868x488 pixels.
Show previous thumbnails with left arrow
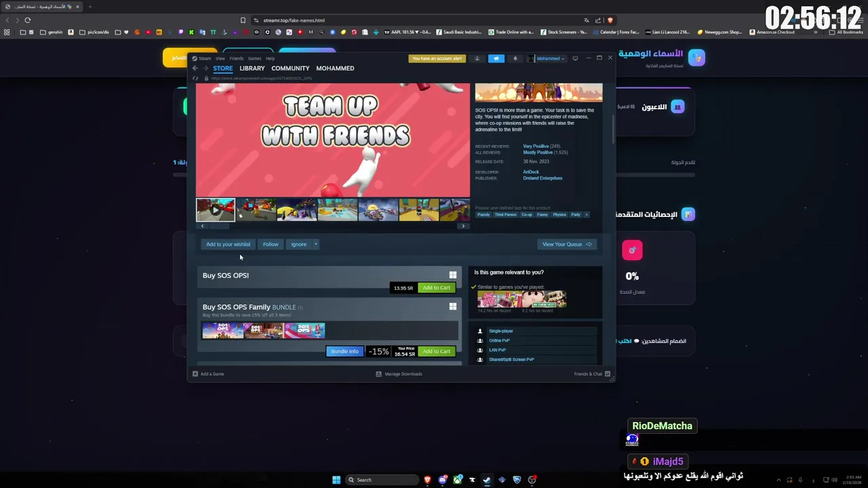pyautogui.click(x=202, y=226)
